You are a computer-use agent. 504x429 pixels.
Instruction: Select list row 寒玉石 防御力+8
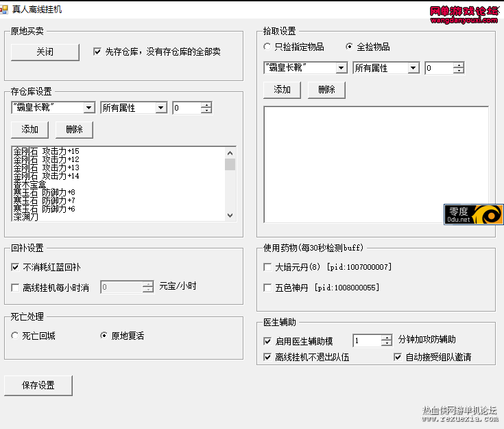tap(119, 192)
